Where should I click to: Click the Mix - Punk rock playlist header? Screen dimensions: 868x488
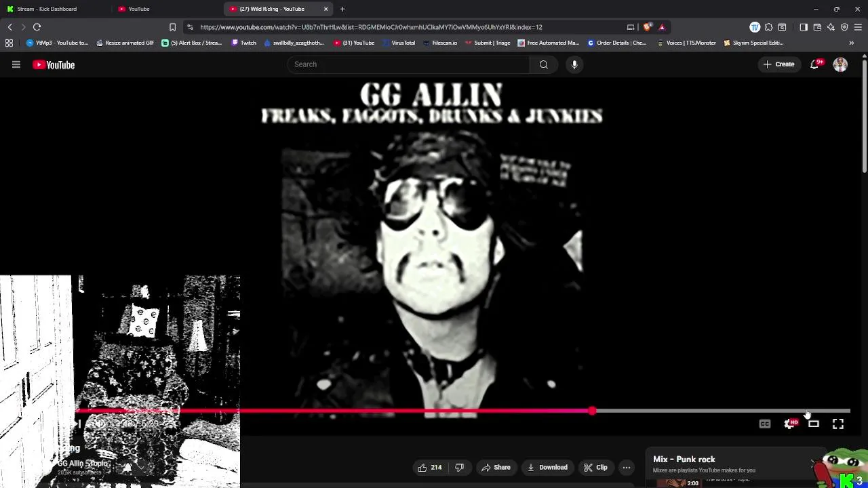click(x=684, y=460)
